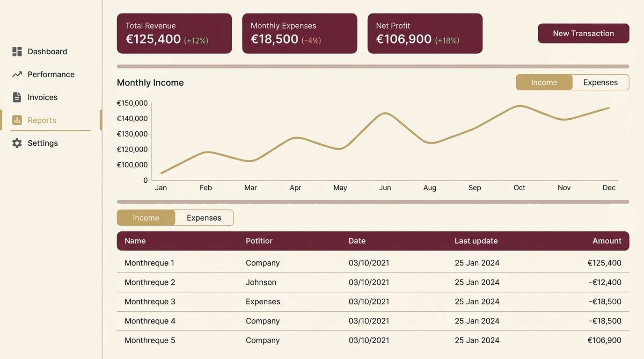Switch to the Income tab above the table
Screen dimensions: 644x359
click(146, 217)
